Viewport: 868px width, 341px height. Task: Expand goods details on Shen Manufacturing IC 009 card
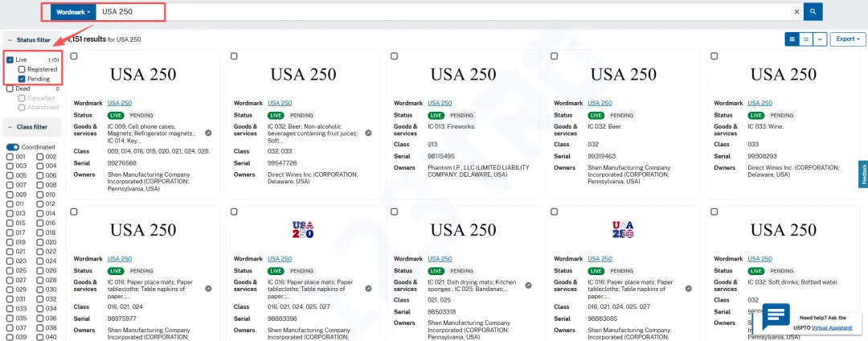tap(208, 133)
